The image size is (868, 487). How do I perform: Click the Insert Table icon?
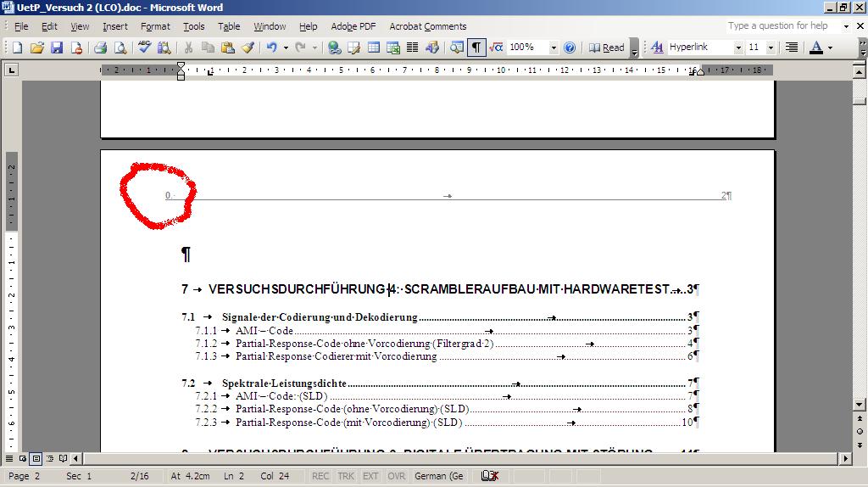(x=374, y=48)
